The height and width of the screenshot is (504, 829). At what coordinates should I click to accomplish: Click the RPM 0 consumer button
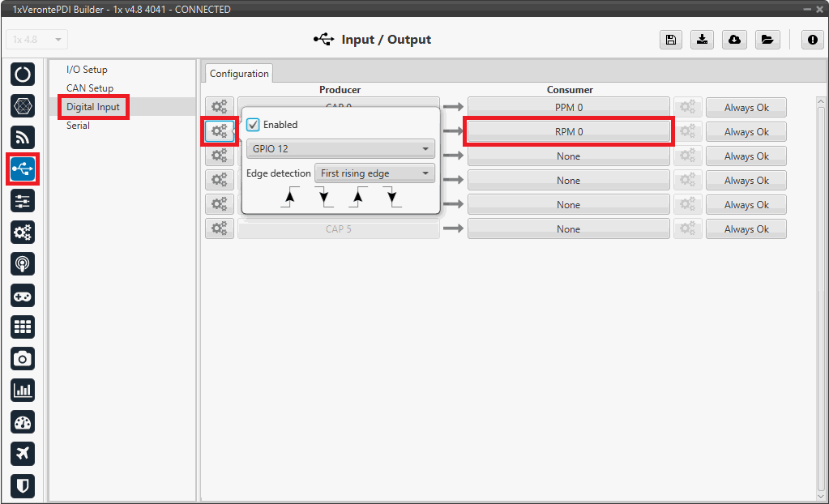[568, 131]
